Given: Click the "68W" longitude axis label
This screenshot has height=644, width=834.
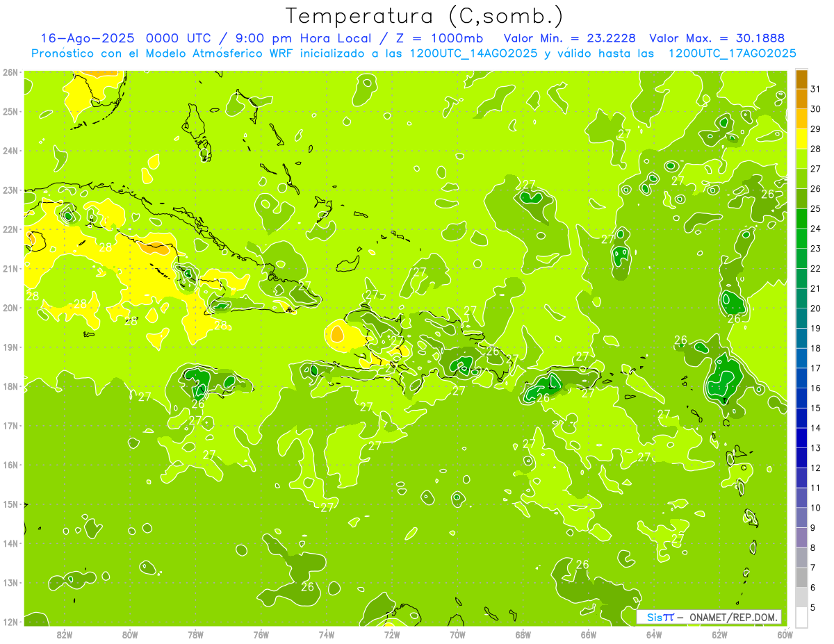Looking at the screenshot, I should coord(523,634).
